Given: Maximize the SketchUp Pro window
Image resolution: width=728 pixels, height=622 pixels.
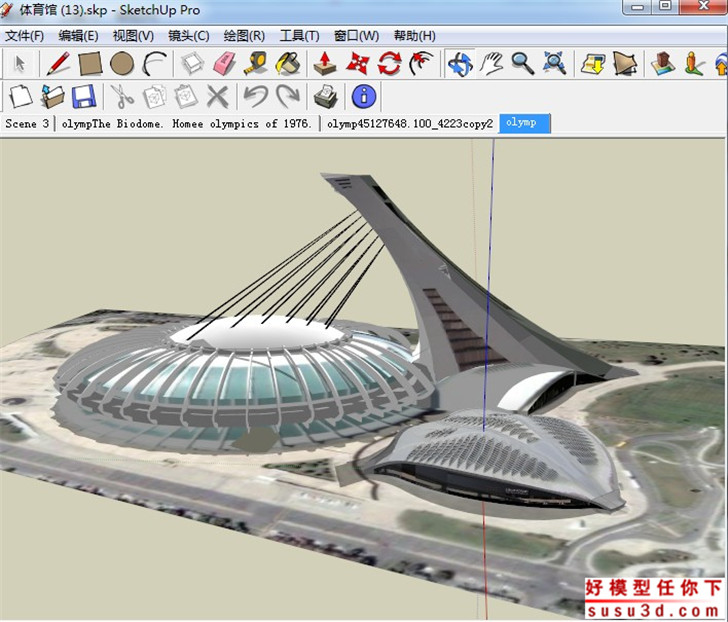Looking at the screenshot, I should (x=665, y=6).
